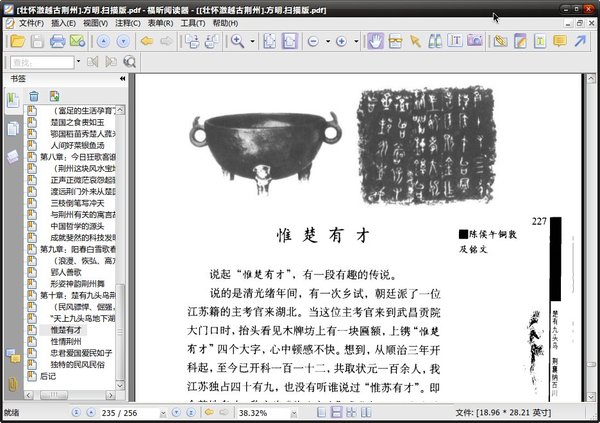Viewport: 600px width, 423px height.
Task: Open the attachments paperclip panel
Action: click(x=13, y=385)
